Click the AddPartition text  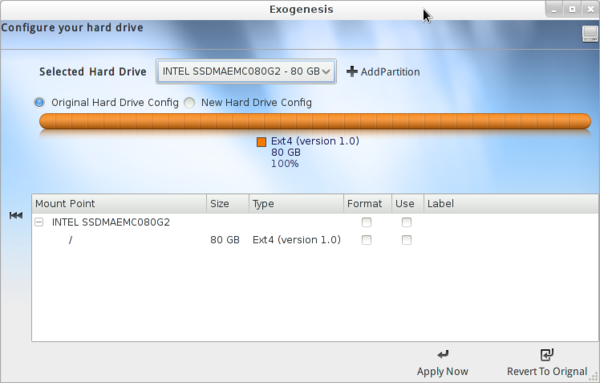coord(390,72)
